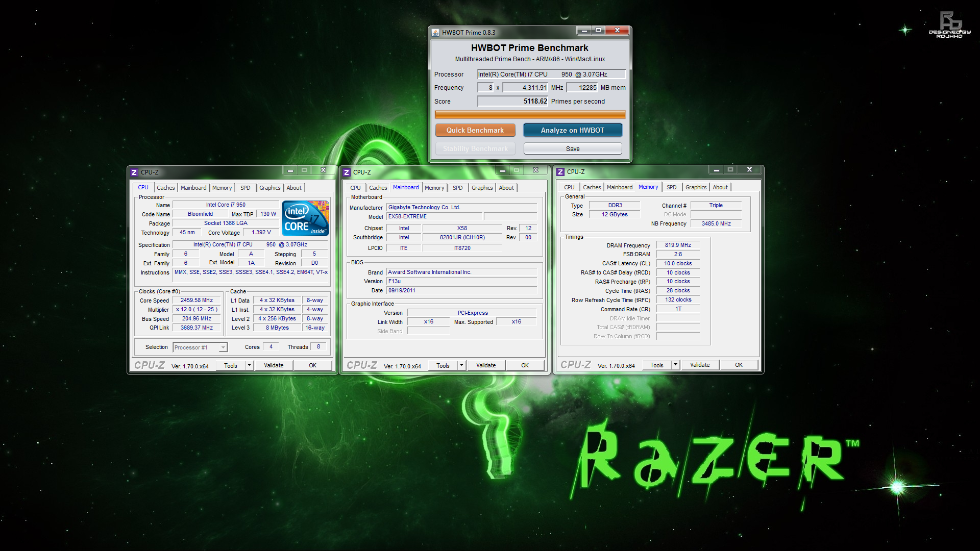Click Analyze on HWBOT button

click(573, 130)
